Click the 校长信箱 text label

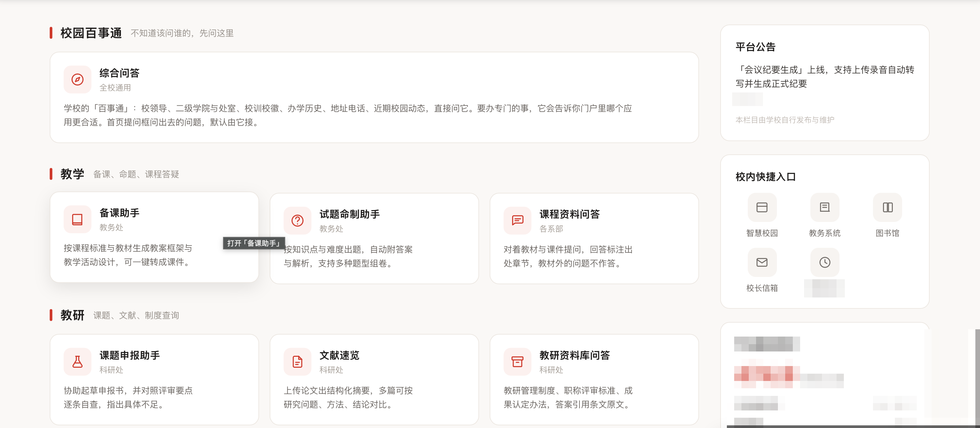(762, 289)
